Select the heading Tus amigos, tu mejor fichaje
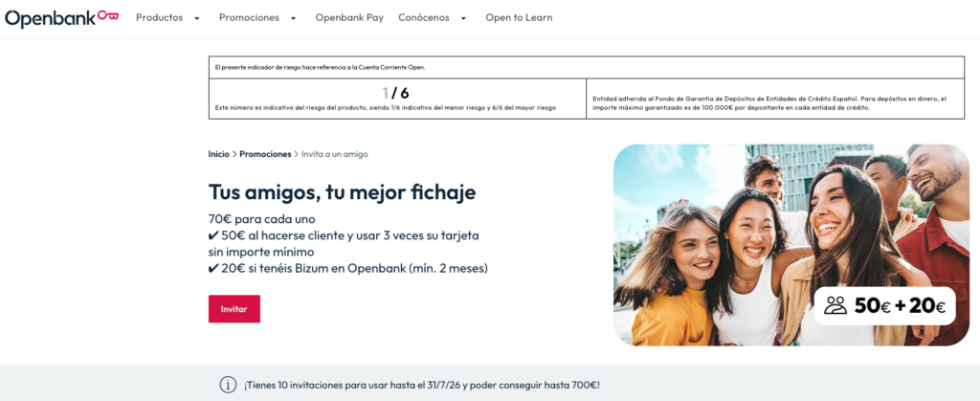Screen dimensions: 980x401 pyautogui.click(x=343, y=192)
